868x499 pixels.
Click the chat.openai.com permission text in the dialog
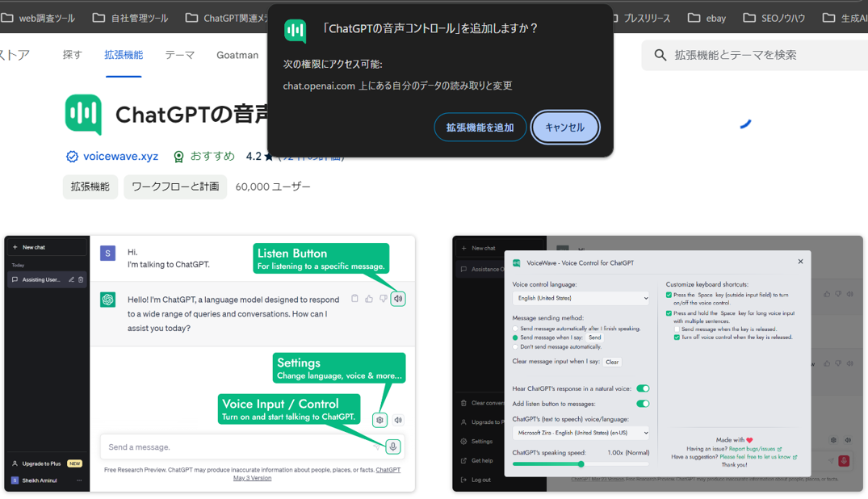tap(397, 86)
